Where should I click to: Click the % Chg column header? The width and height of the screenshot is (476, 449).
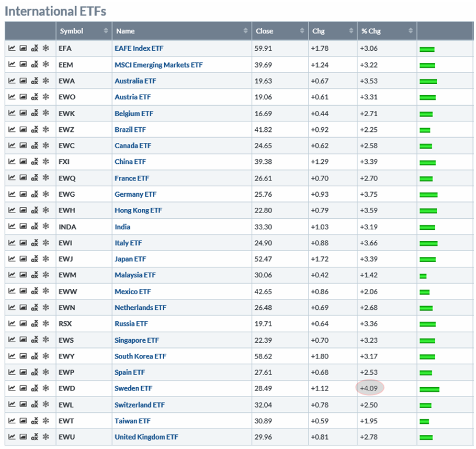point(371,31)
